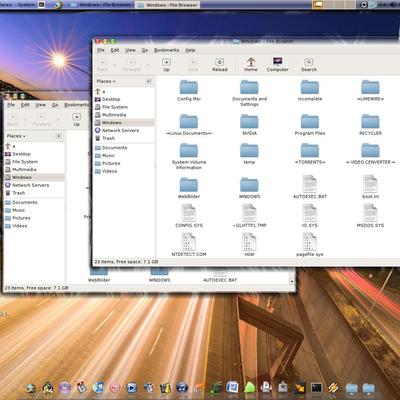Open the File menu in the back window

click(11, 105)
